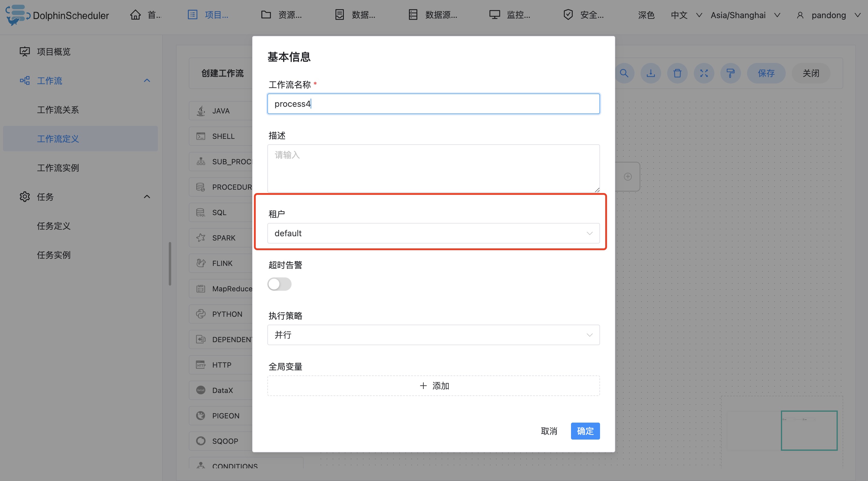Open the 租户 tenant dropdown showing default
Image resolution: width=868 pixels, height=481 pixels.
pyautogui.click(x=433, y=233)
